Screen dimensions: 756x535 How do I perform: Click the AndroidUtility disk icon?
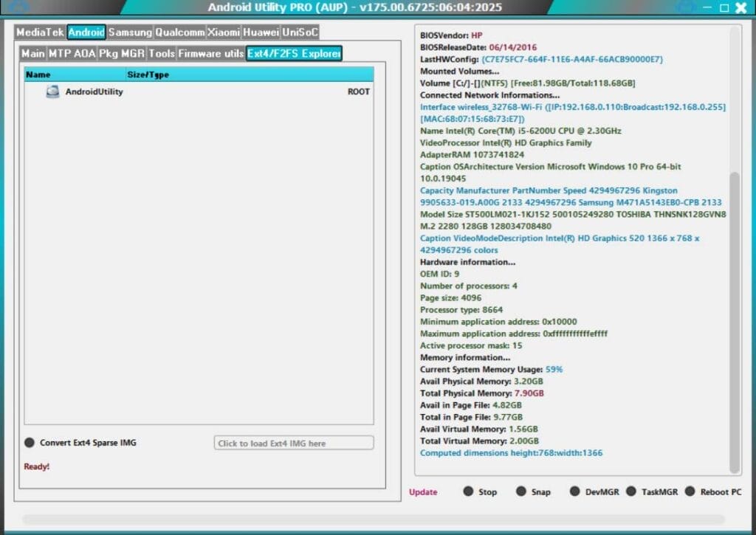(51, 92)
